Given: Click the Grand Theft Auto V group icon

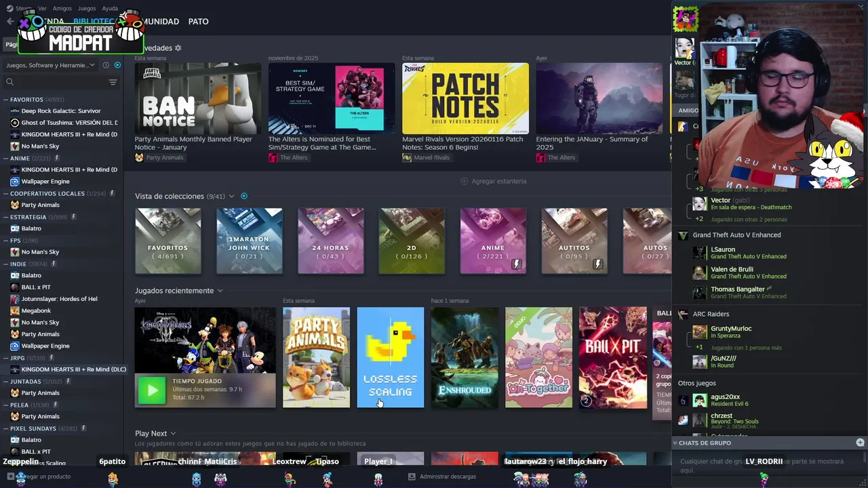Looking at the screenshot, I should pyautogui.click(x=683, y=235).
